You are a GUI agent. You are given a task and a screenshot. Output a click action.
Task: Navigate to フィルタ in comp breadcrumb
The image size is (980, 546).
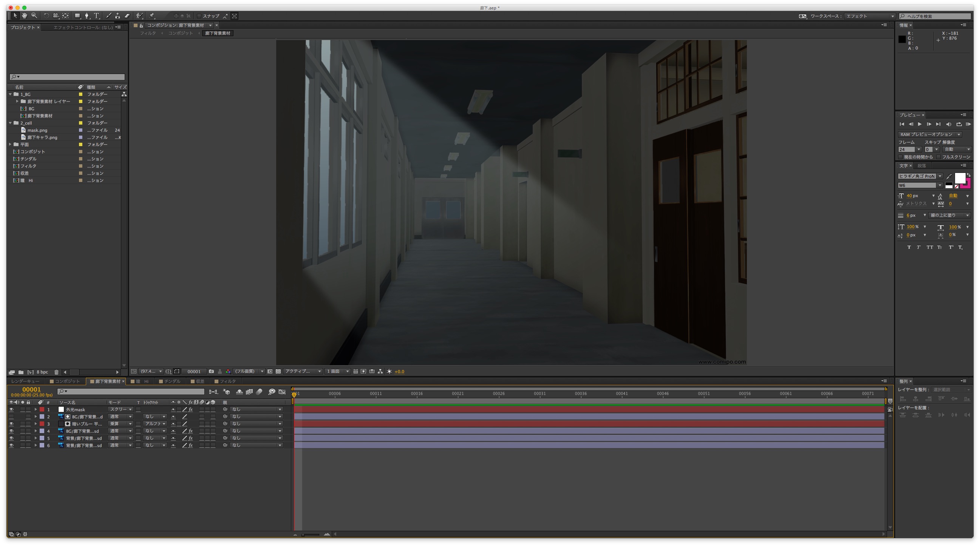pyautogui.click(x=148, y=34)
